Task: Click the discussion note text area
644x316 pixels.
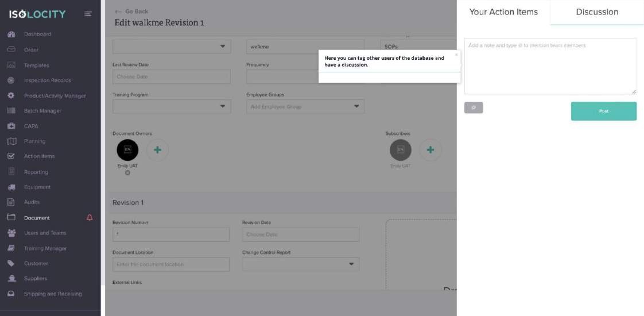Action: (550, 66)
